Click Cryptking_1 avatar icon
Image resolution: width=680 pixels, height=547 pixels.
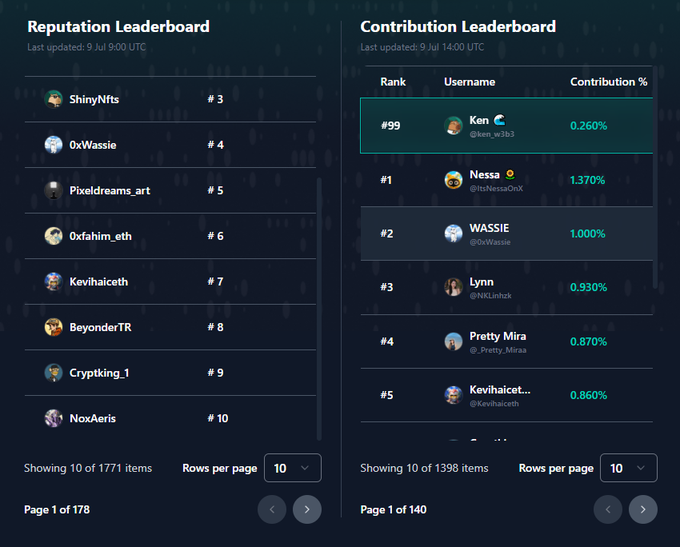pyautogui.click(x=53, y=373)
